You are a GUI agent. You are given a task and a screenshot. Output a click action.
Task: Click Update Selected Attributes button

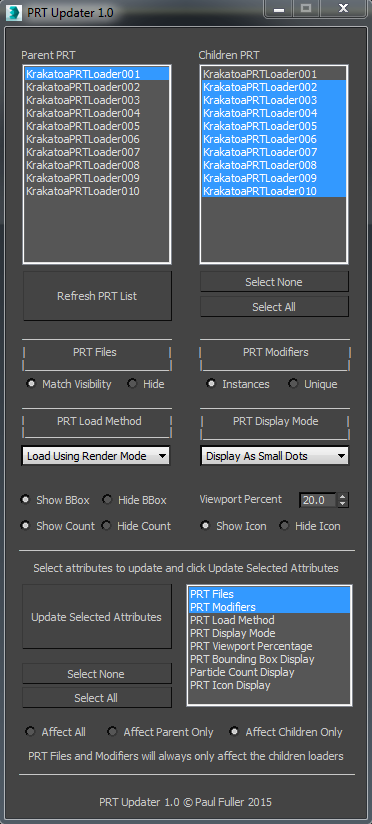(97, 617)
